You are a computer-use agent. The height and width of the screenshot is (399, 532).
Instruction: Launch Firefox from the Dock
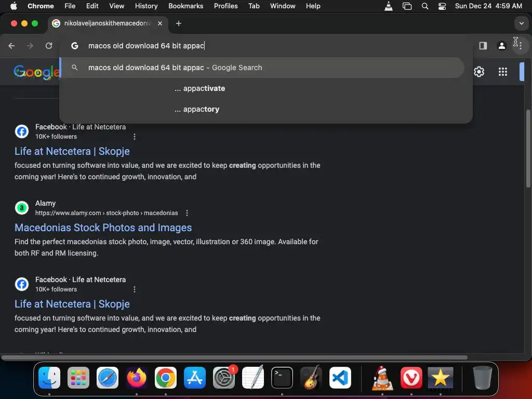(x=137, y=378)
